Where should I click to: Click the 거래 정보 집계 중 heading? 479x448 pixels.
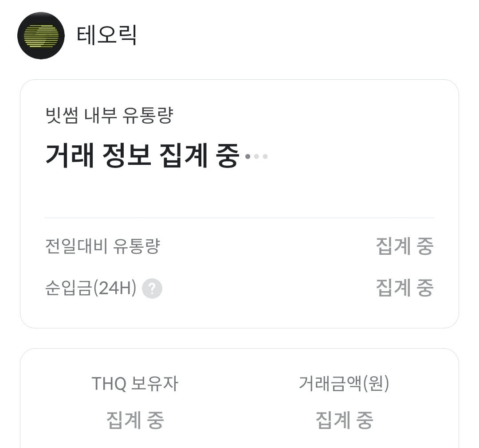(x=142, y=156)
